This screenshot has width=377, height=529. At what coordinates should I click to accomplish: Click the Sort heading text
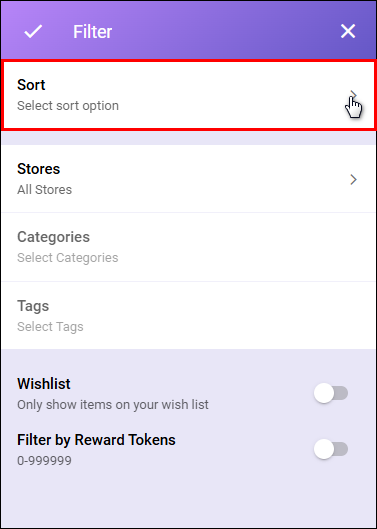31,85
